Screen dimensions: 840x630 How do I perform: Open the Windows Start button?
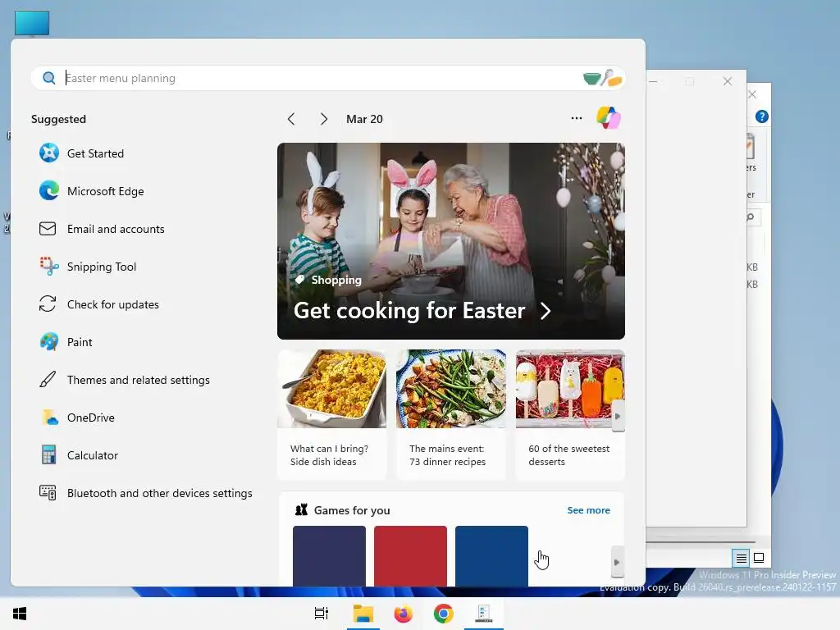[x=20, y=614]
